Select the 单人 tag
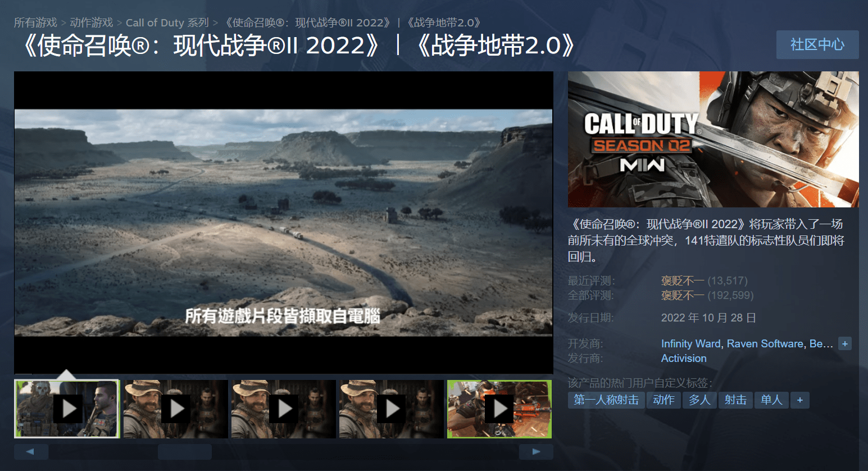The height and width of the screenshot is (471, 868). (771, 400)
